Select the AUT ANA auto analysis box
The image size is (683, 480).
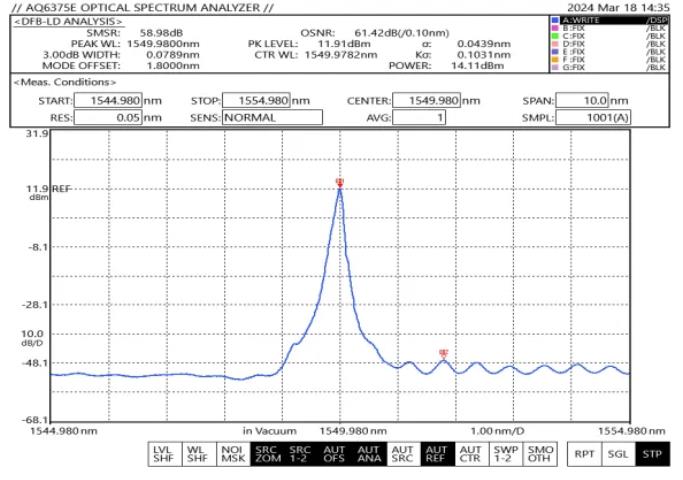(369, 454)
